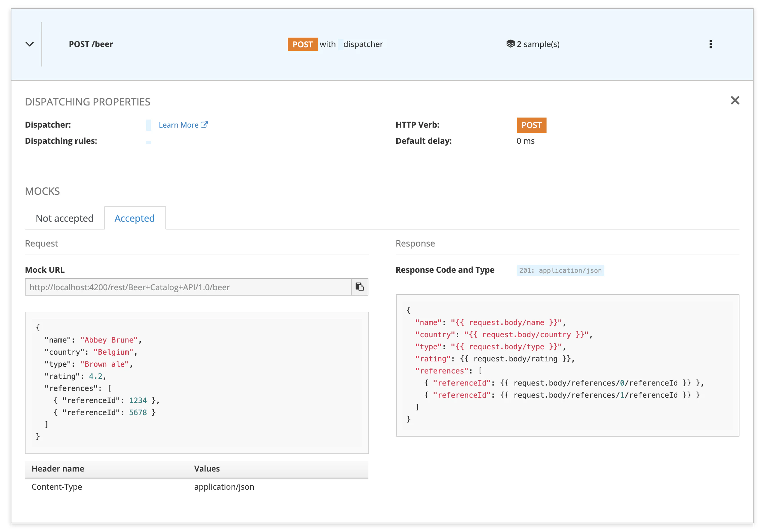Close the dispatching properties panel
The image size is (763, 532).
tap(735, 100)
